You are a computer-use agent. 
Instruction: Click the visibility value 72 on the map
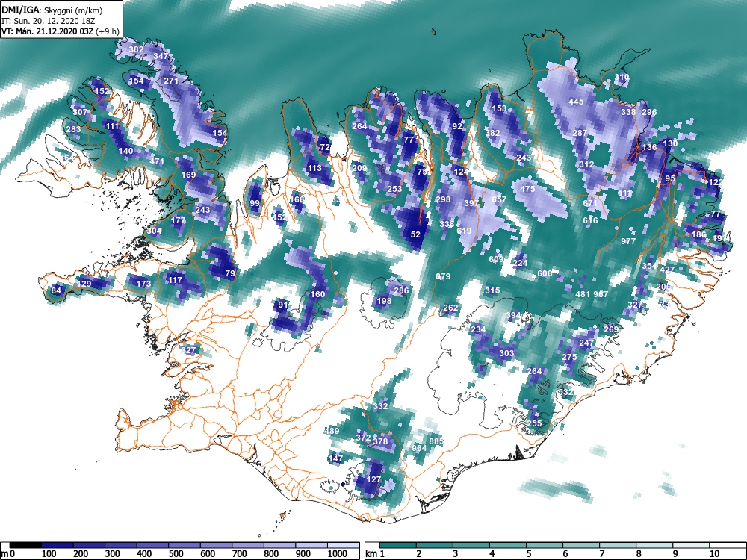324,147
